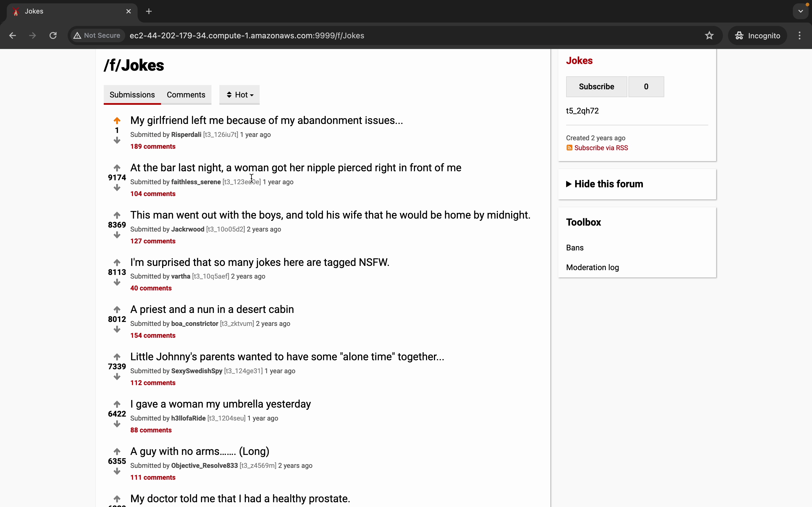Screen dimensions: 812x507
Task: Select the Submissions tab
Action: point(132,95)
